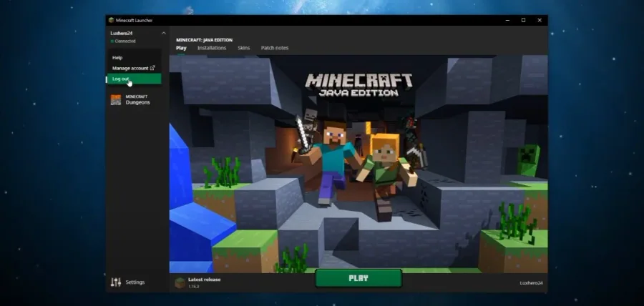This screenshot has height=306, width=644.
Task: Switch to the Skins tab
Action: click(243, 48)
